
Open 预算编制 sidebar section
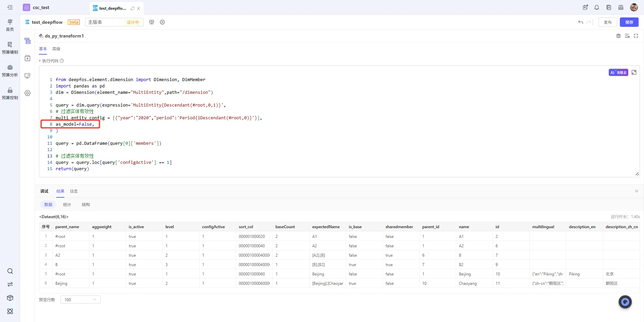(10, 48)
